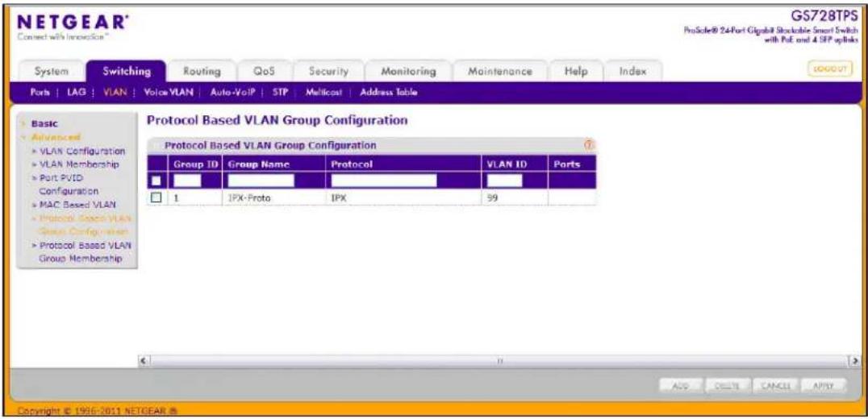Open the Ports submenu

tap(41, 93)
